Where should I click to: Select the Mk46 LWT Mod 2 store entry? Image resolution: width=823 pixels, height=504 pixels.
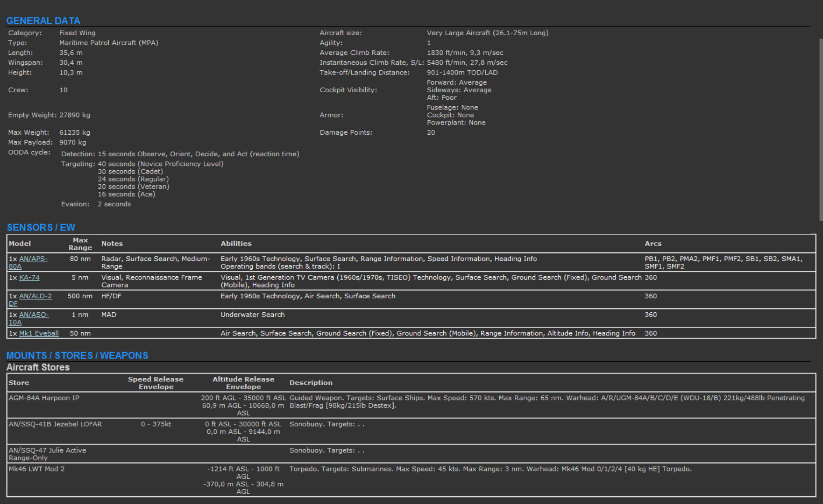pyautogui.click(x=36, y=469)
